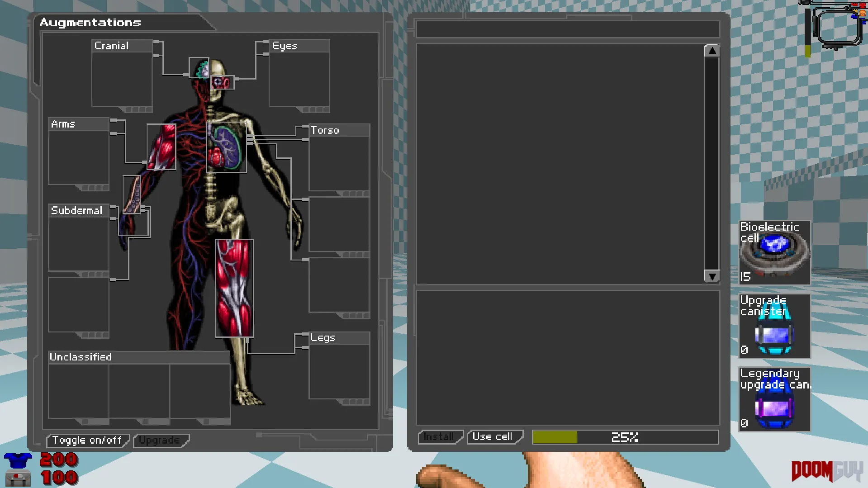
Task: Pick the Upgrade canister item
Action: pos(774,326)
